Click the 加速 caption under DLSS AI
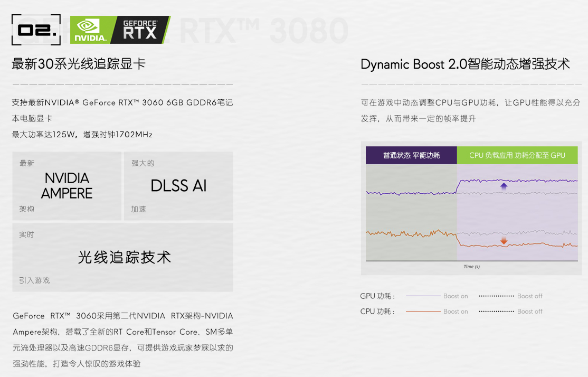The image size is (588, 377). coord(138,209)
